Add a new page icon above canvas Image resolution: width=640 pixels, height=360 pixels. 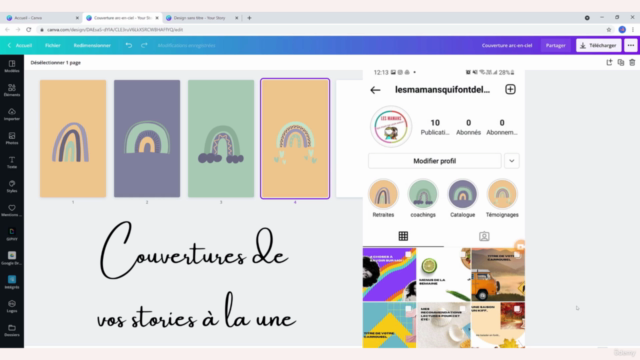(x=609, y=62)
